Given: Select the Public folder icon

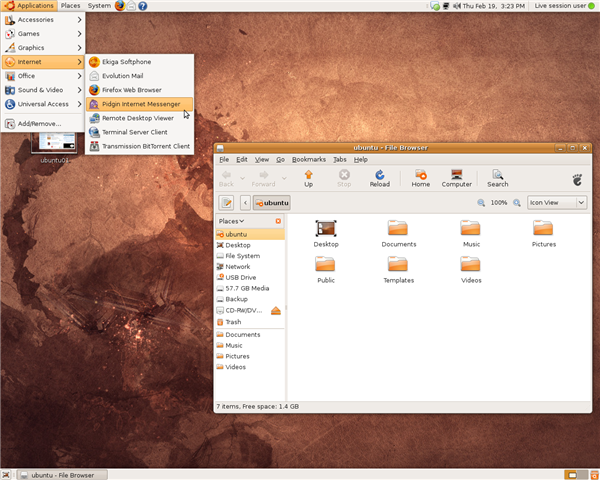Looking at the screenshot, I should (325, 264).
